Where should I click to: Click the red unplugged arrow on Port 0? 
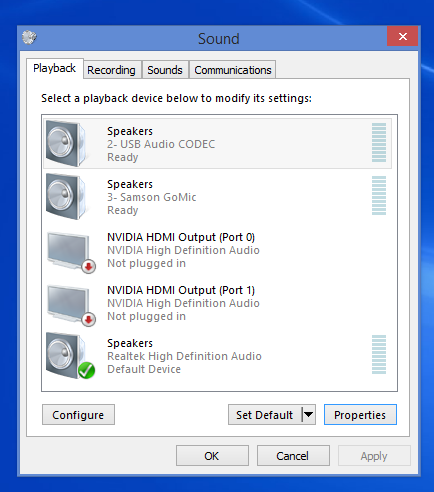[x=89, y=267]
